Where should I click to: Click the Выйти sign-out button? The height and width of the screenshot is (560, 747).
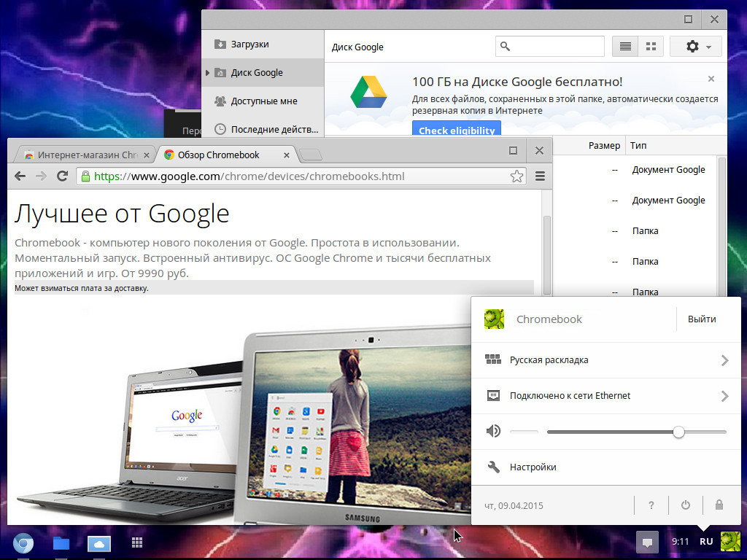tap(702, 319)
